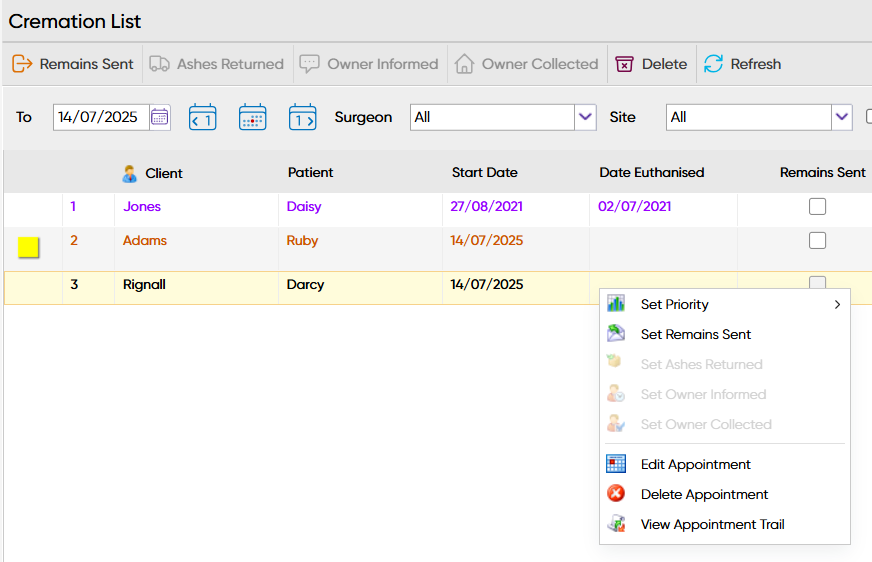Choose View Appointment Trail menu entry
The width and height of the screenshot is (872, 562).
tap(725, 524)
